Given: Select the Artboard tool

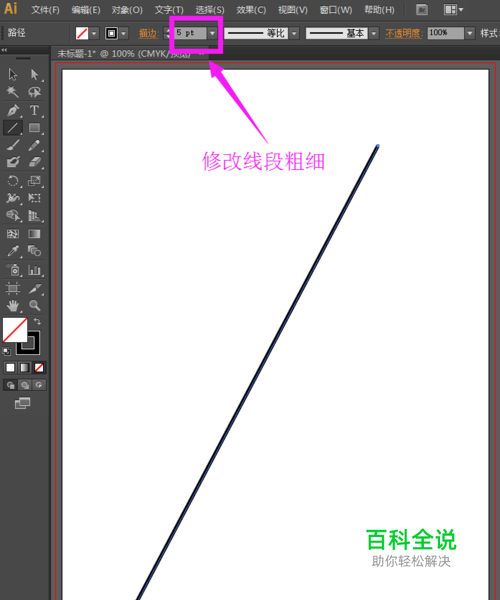Looking at the screenshot, I should point(13,288).
